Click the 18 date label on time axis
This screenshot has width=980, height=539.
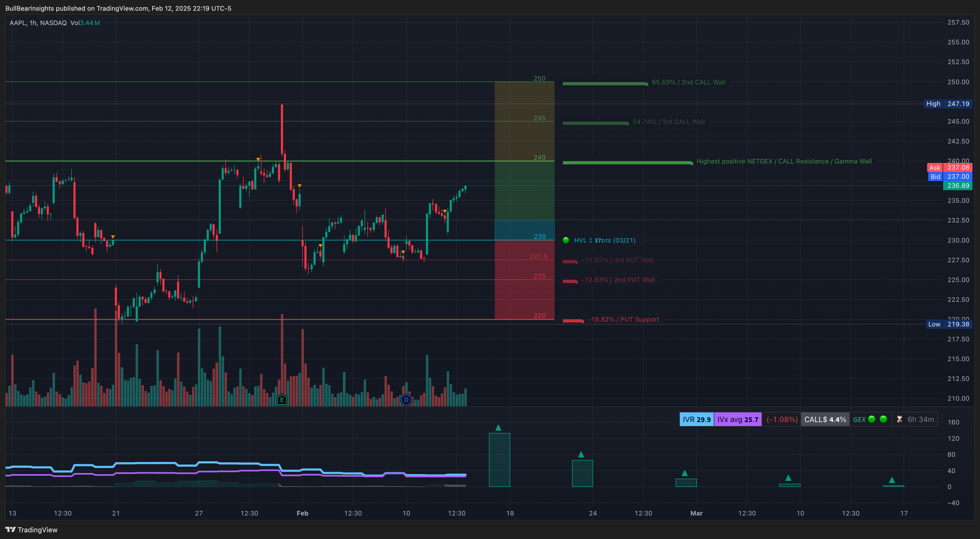tap(510, 513)
